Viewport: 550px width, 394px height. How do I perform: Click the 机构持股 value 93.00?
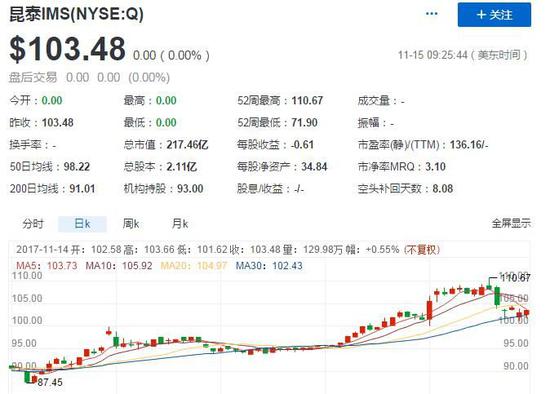(190, 189)
